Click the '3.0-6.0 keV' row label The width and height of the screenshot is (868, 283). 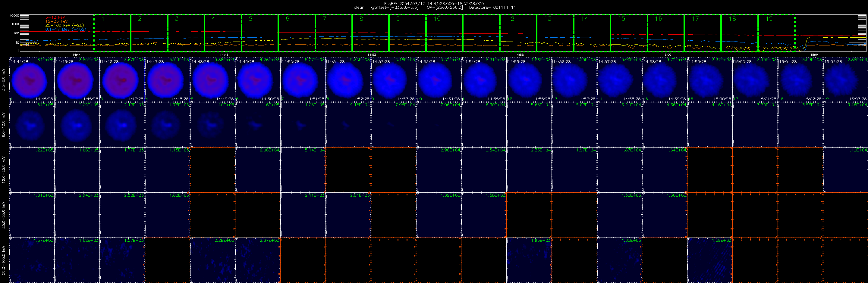pos(4,79)
